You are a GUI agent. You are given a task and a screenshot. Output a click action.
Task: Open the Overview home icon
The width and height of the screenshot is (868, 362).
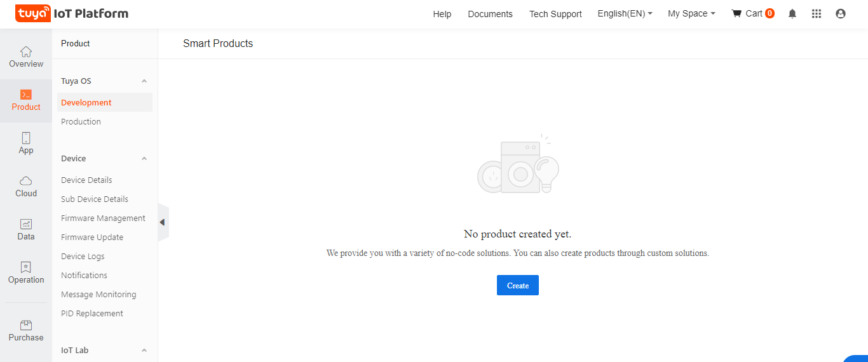coord(26,52)
